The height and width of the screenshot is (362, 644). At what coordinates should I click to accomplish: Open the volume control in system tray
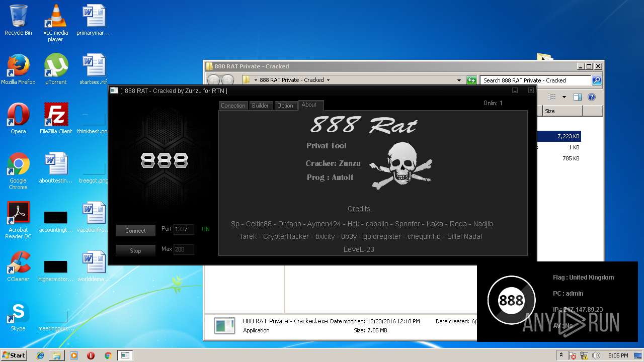(597, 355)
